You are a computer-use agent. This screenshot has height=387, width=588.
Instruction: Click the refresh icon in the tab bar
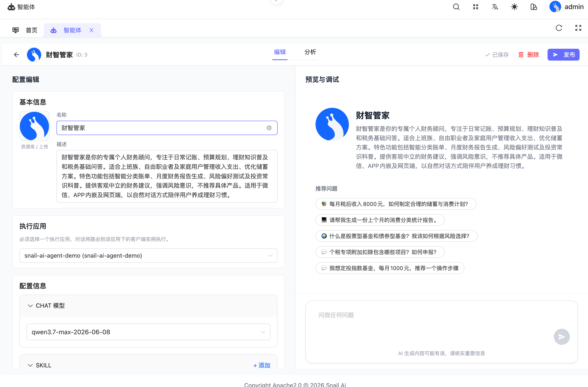tap(559, 28)
